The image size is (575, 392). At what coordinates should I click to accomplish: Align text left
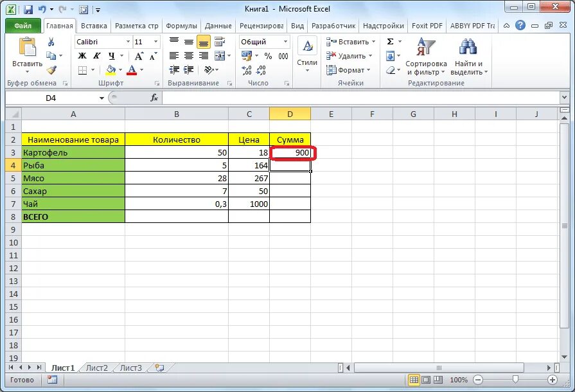tap(174, 56)
